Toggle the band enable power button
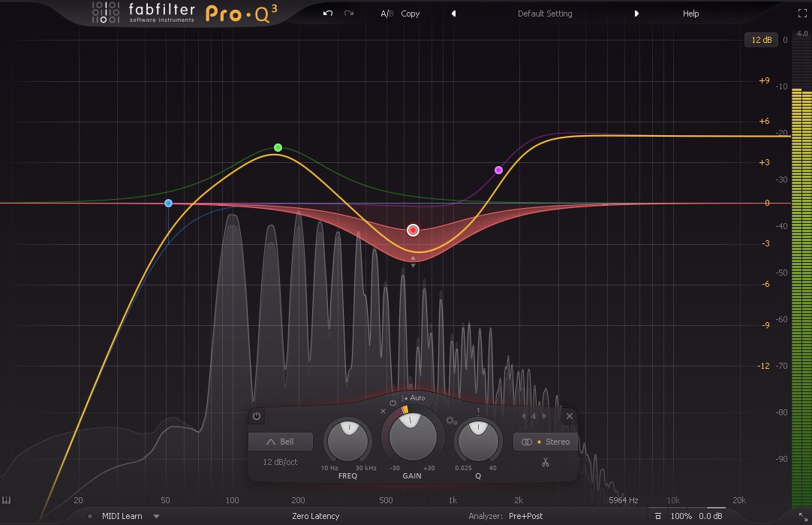This screenshot has height=525, width=812. tap(257, 416)
